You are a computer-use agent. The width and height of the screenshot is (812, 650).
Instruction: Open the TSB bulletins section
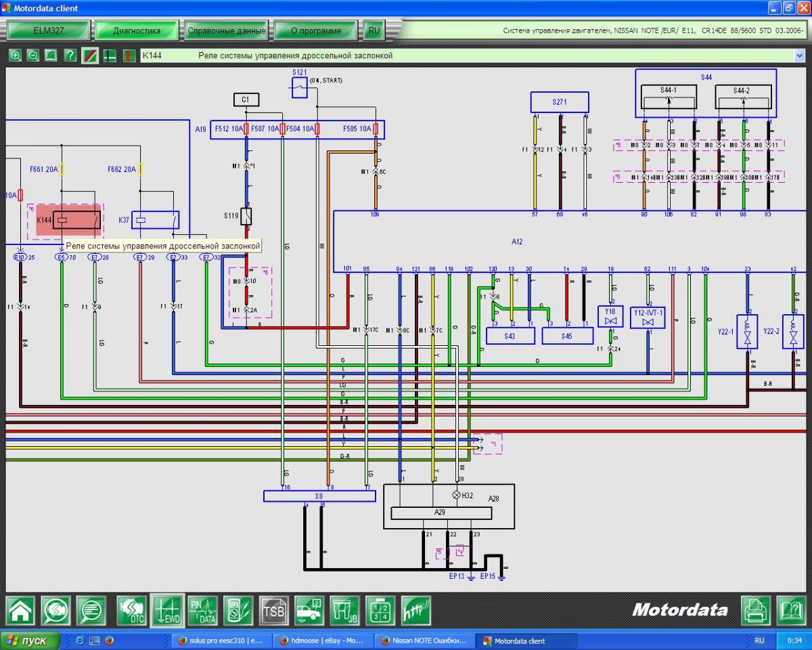[x=274, y=611]
